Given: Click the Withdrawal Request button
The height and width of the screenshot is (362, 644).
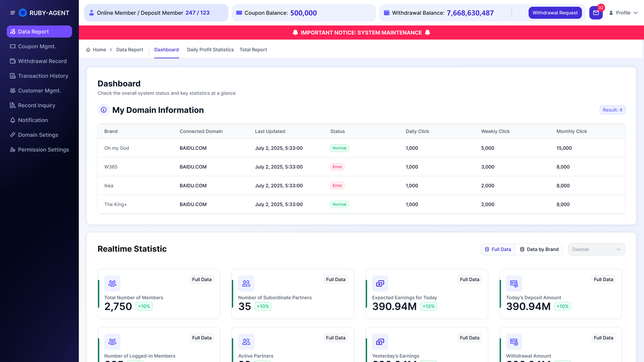Looking at the screenshot, I should pyautogui.click(x=555, y=13).
